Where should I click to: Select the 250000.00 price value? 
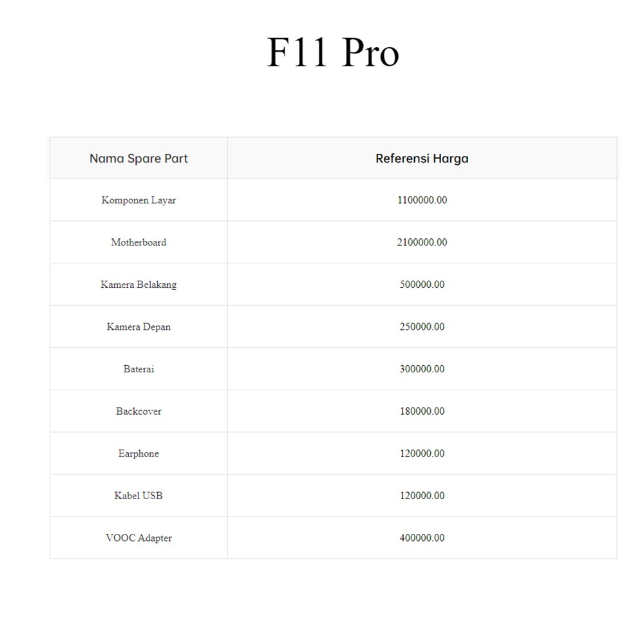422,327
